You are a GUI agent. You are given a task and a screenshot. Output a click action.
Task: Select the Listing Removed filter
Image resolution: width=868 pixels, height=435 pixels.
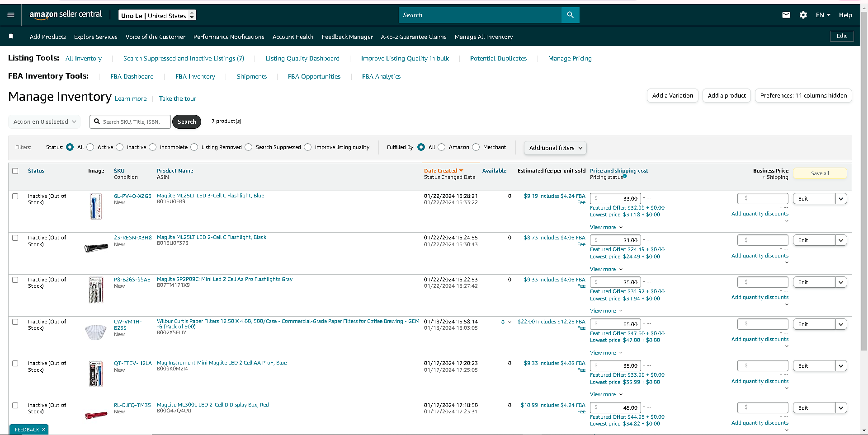point(194,147)
